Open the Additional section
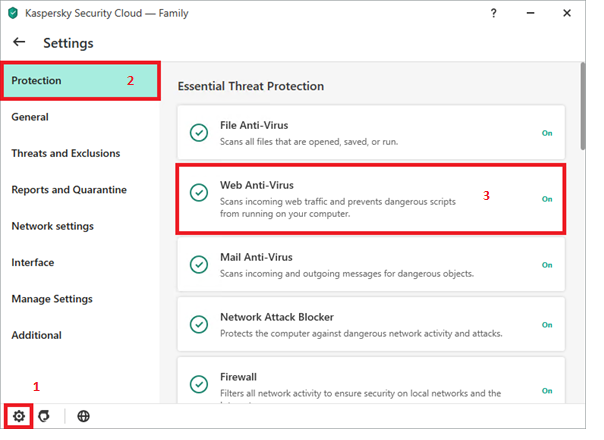The height and width of the screenshot is (440, 604). pos(80,335)
